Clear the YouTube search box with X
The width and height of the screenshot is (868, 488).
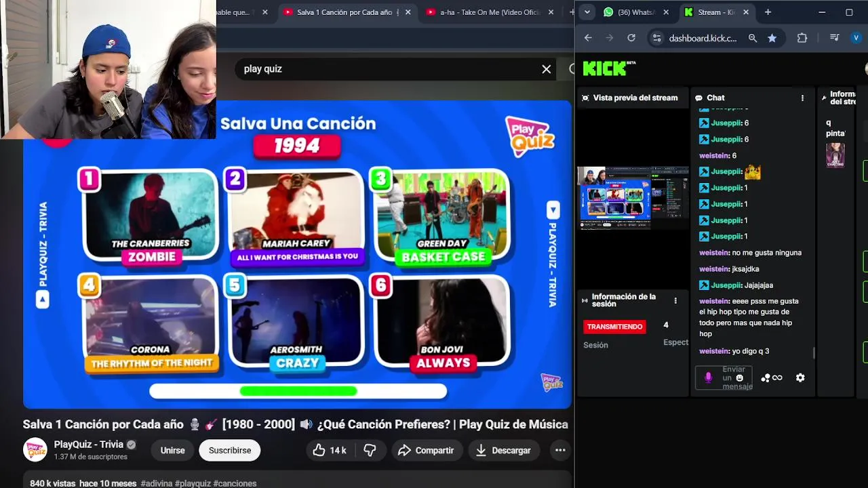point(546,69)
